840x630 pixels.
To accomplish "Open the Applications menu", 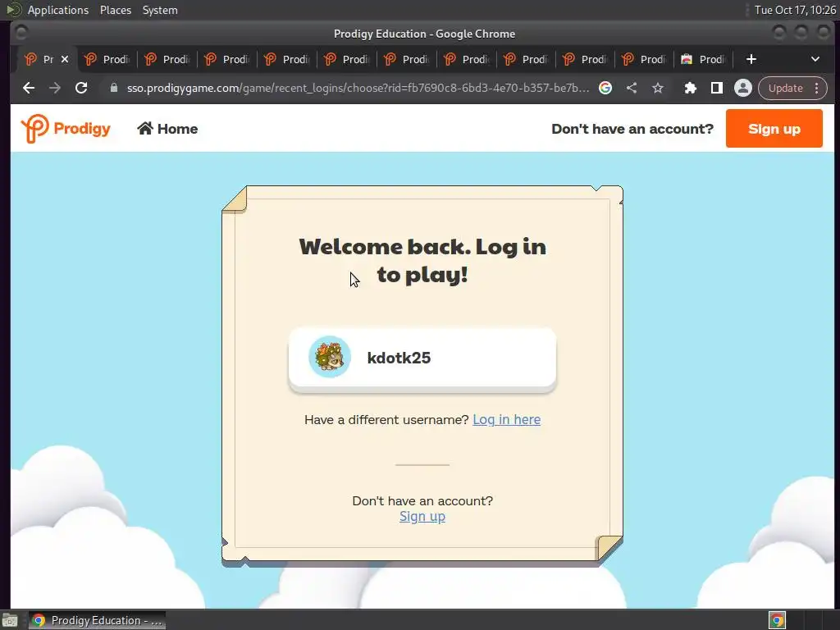I will (58, 10).
